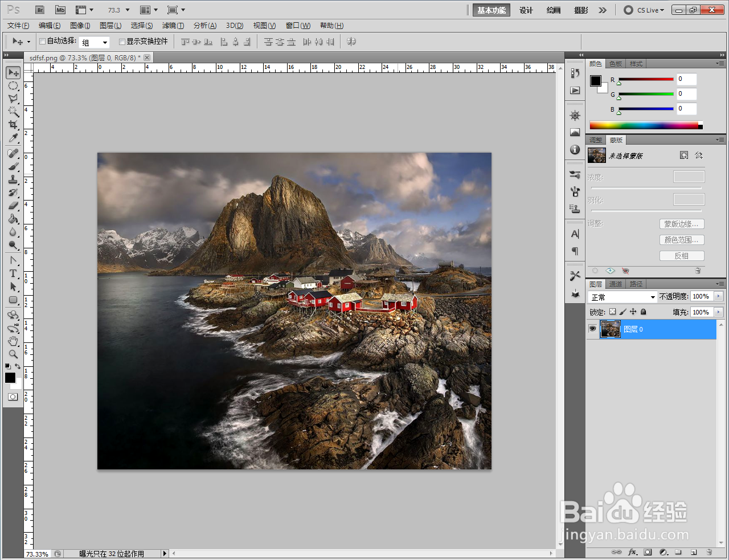Image resolution: width=729 pixels, height=560 pixels.
Task: Open the Paragraph panel icon
Action: tap(575, 251)
